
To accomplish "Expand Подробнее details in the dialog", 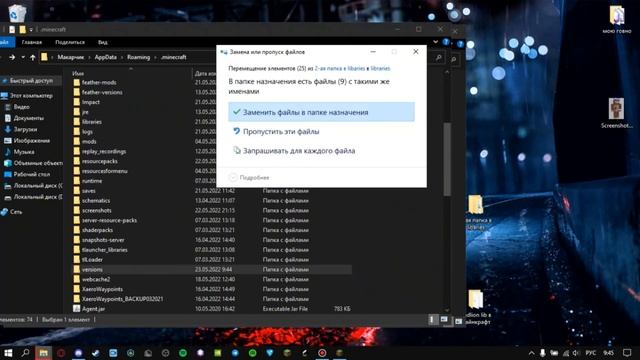I will (249, 178).
